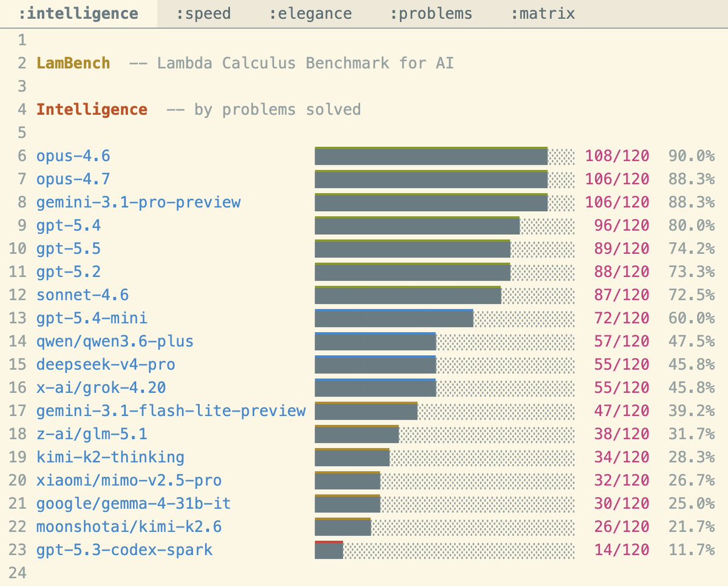This screenshot has height=586, width=728.
Task: Open the opus-4.7 model link
Action: click(x=73, y=179)
